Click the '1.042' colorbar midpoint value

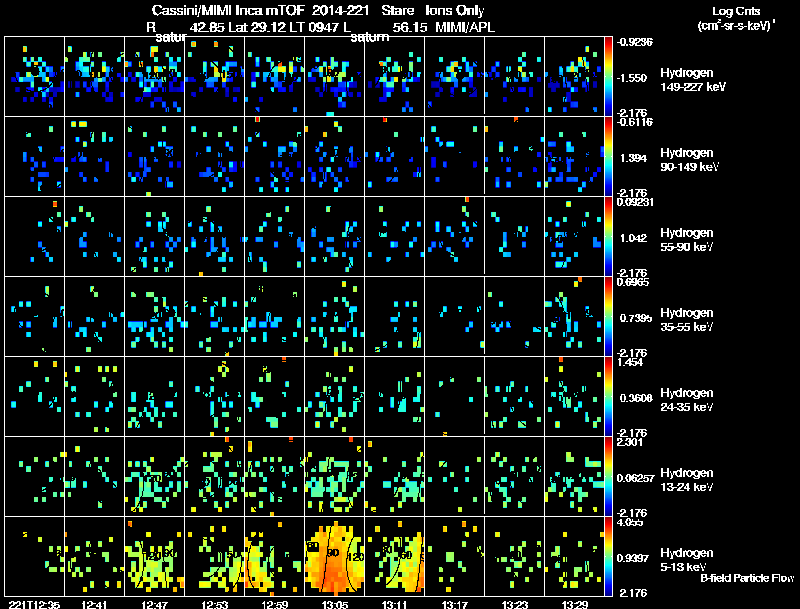click(x=634, y=238)
